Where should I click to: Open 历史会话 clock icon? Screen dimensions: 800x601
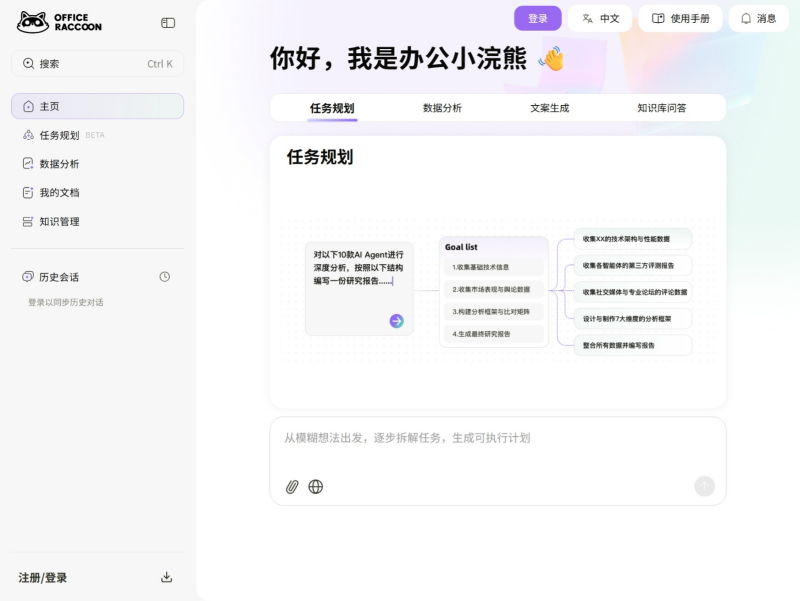point(165,276)
